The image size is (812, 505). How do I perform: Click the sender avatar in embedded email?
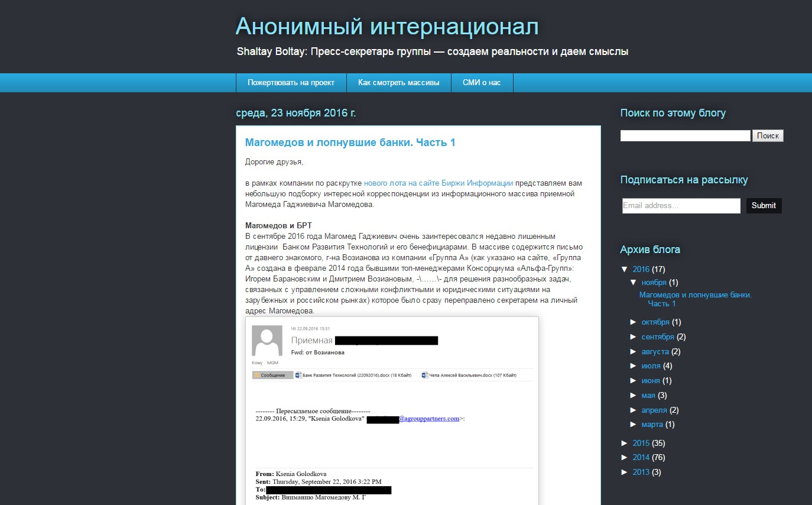(267, 341)
